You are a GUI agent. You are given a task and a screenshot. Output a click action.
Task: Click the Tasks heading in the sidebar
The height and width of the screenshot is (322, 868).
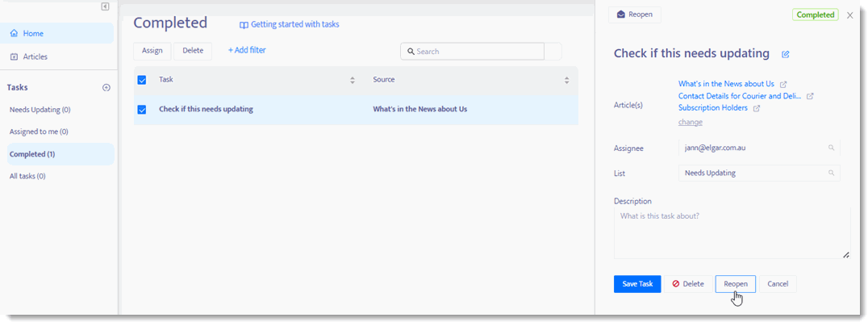pos(17,88)
